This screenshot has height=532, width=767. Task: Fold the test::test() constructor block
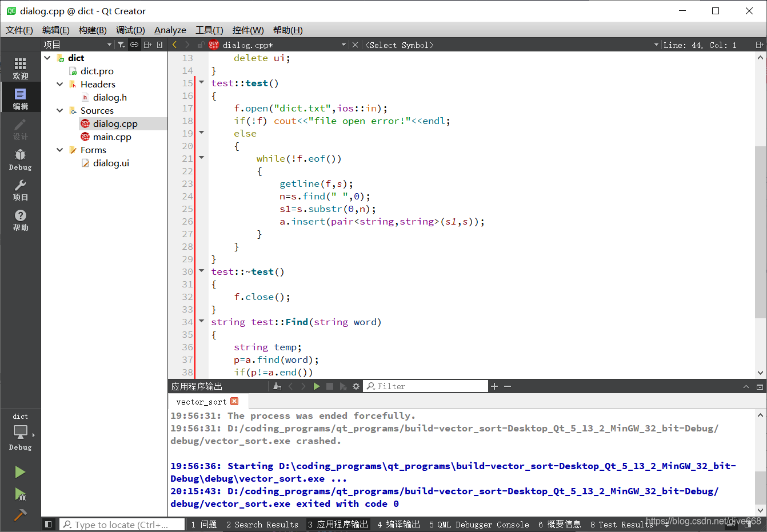click(201, 82)
